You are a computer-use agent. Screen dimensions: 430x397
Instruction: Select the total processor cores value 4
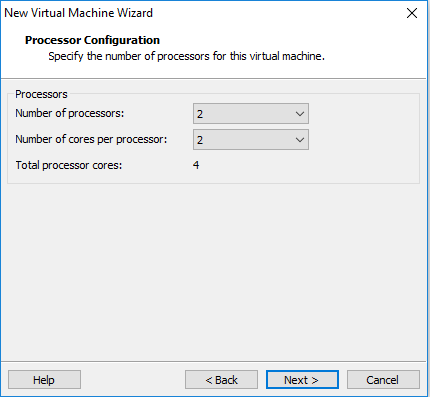pyautogui.click(x=196, y=165)
